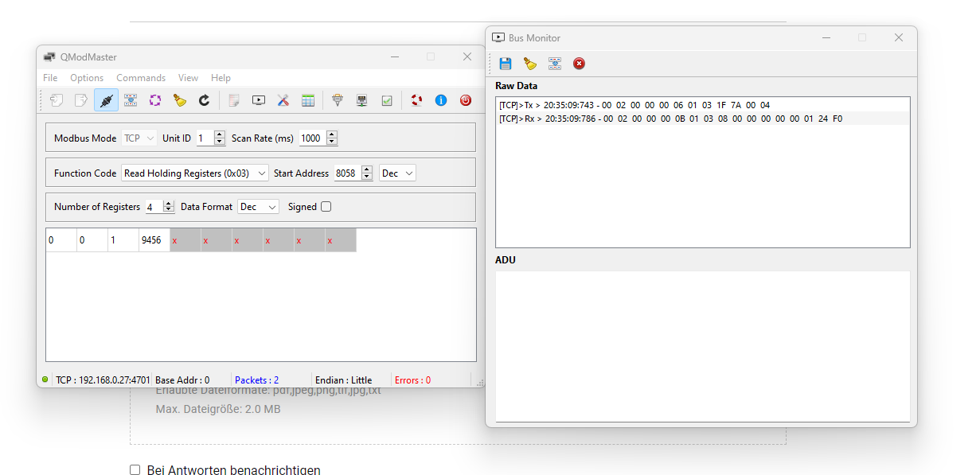
Task: Click the Bus Monitor window title icon
Action: point(498,37)
